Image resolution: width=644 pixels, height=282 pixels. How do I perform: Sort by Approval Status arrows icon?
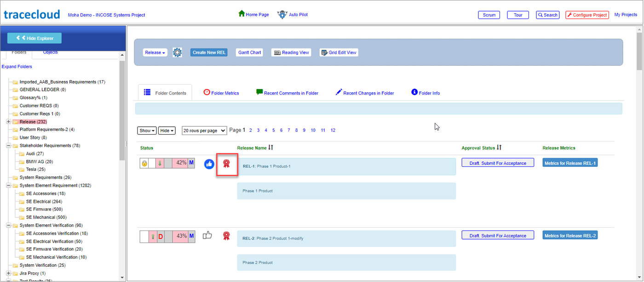pyautogui.click(x=499, y=147)
